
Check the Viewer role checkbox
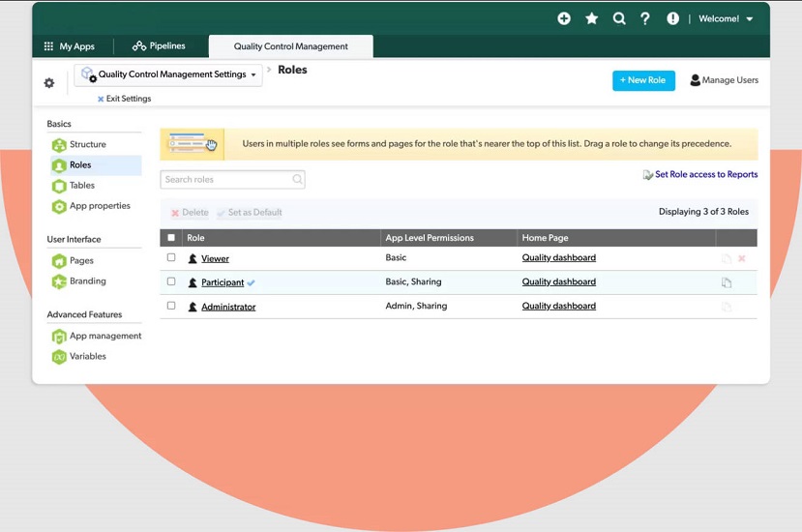[x=171, y=258]
